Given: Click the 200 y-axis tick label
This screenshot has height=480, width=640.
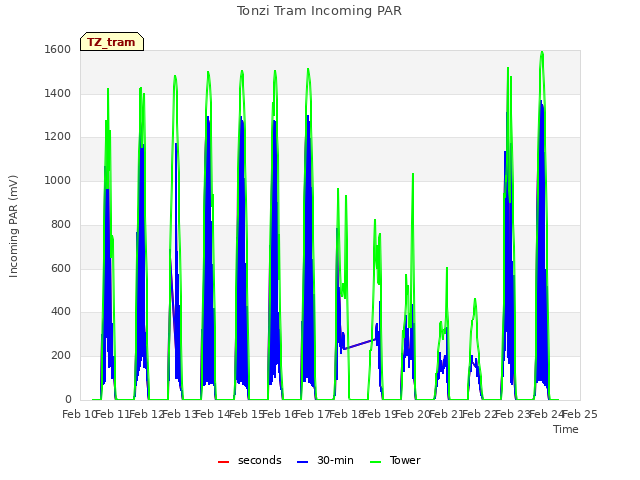Looking at the screenshot, I should [61, 356].
